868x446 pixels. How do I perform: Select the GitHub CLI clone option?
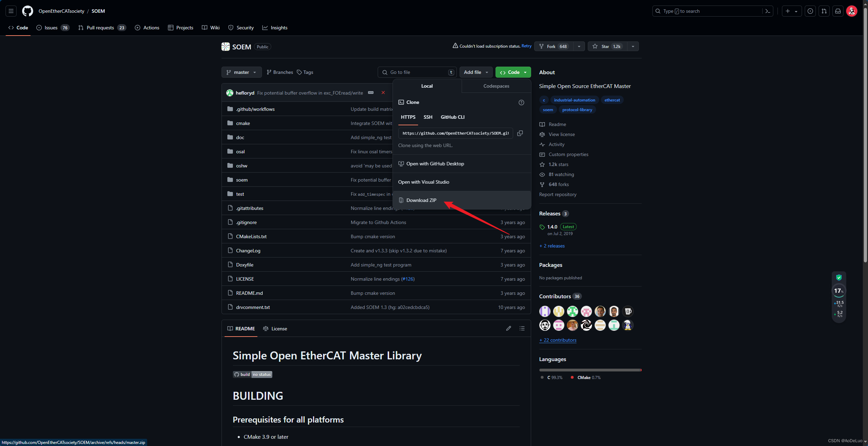click(453, 117)
